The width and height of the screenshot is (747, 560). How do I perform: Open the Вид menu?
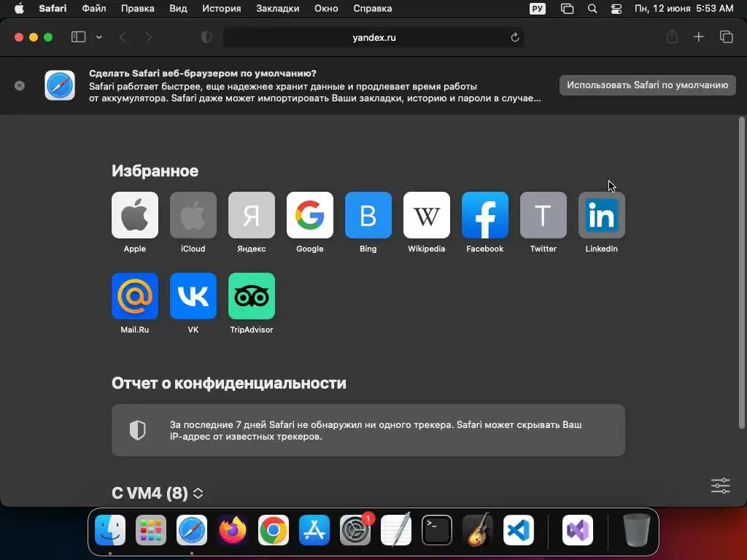[178, 9]
